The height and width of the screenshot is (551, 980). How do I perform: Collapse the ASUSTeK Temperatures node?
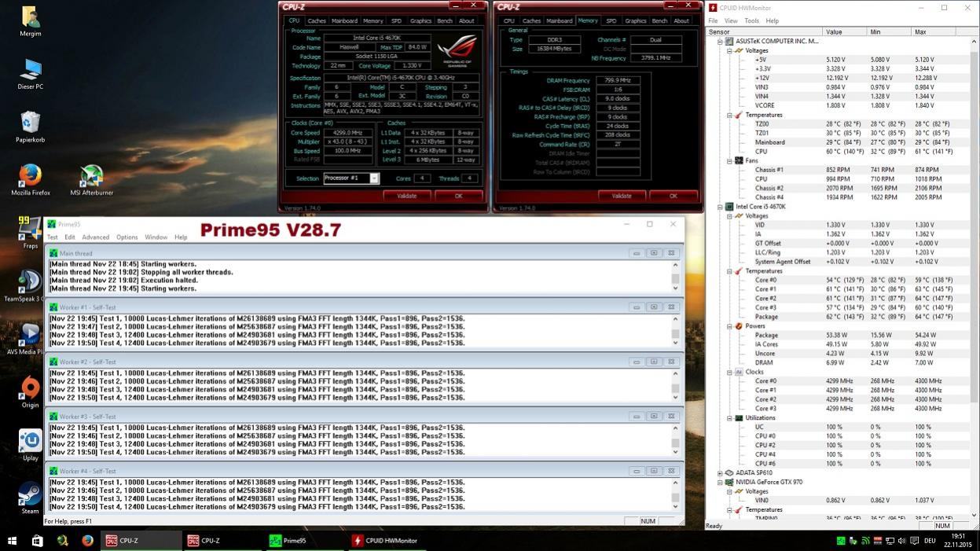[729, 115]
